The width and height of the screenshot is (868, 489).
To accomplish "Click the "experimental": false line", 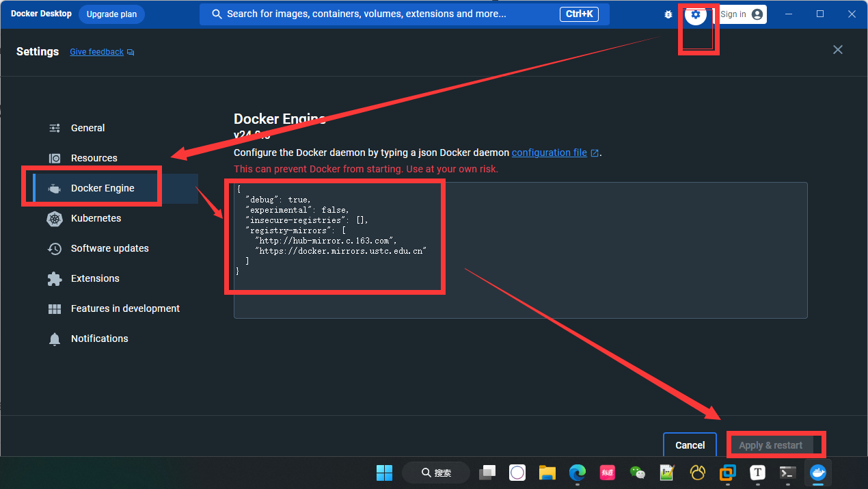I will 297,210.
